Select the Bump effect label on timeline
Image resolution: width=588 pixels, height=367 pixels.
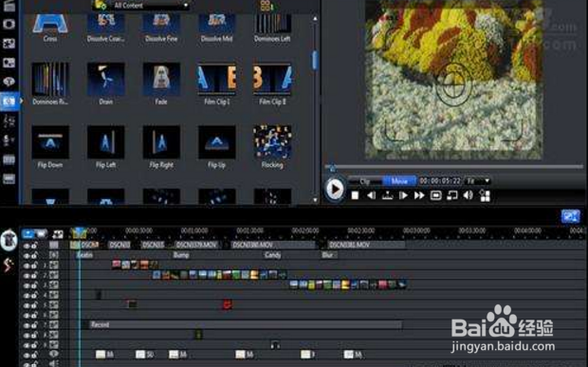(181, 255)
